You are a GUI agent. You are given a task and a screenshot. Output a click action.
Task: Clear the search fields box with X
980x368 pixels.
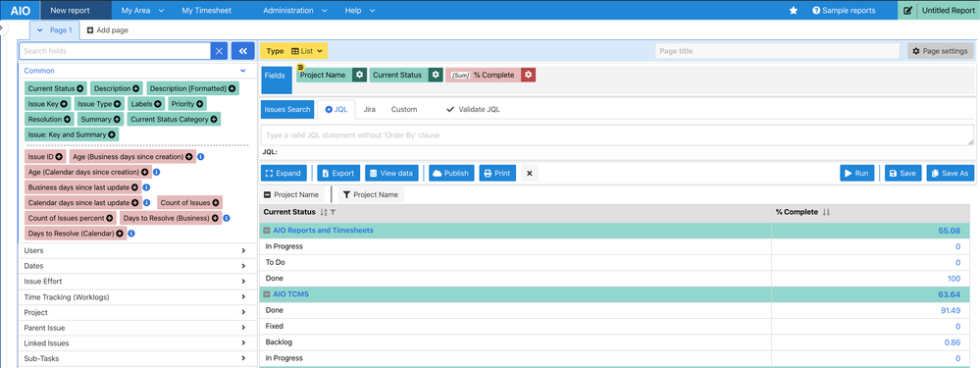click(x=219, y=51)
